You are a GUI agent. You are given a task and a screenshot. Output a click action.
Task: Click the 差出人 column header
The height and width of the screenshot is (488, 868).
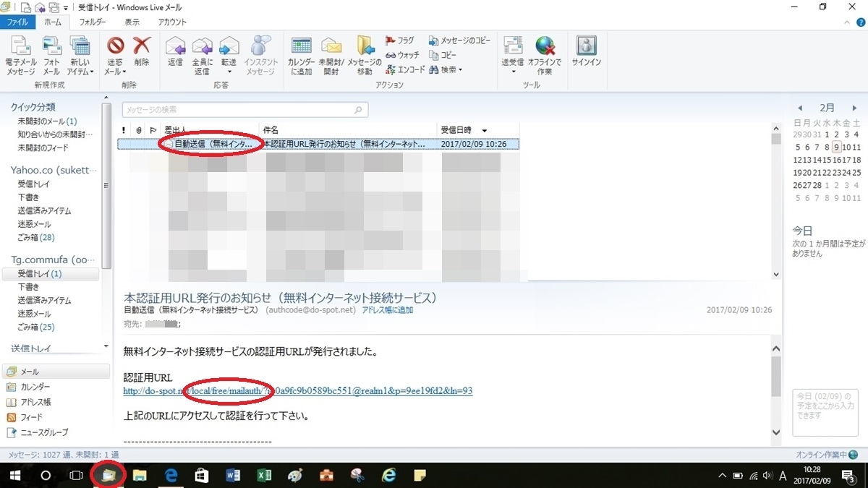click(210, 130)
